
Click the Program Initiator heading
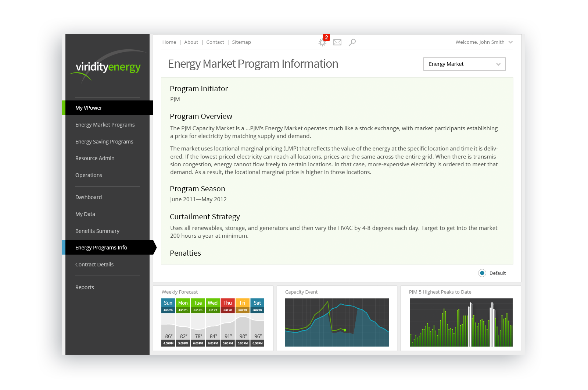199,89
